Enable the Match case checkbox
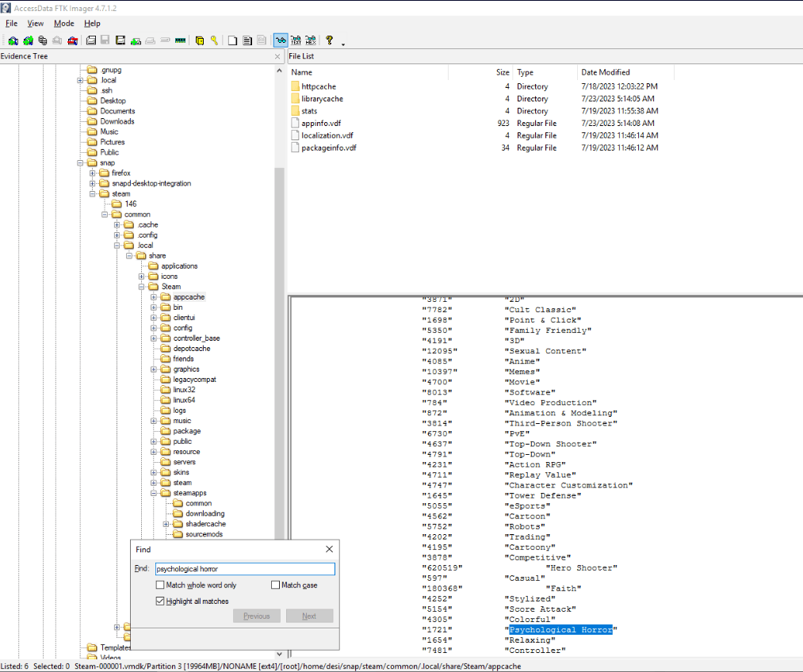The image size is (803, 672). click(276, 585)
